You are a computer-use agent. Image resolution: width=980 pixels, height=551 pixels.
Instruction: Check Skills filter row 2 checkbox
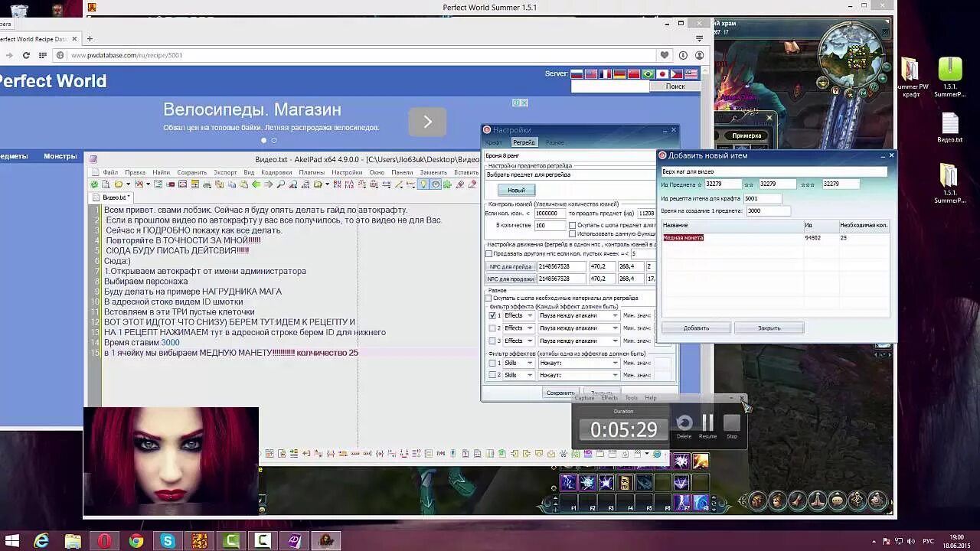[492, 375]
